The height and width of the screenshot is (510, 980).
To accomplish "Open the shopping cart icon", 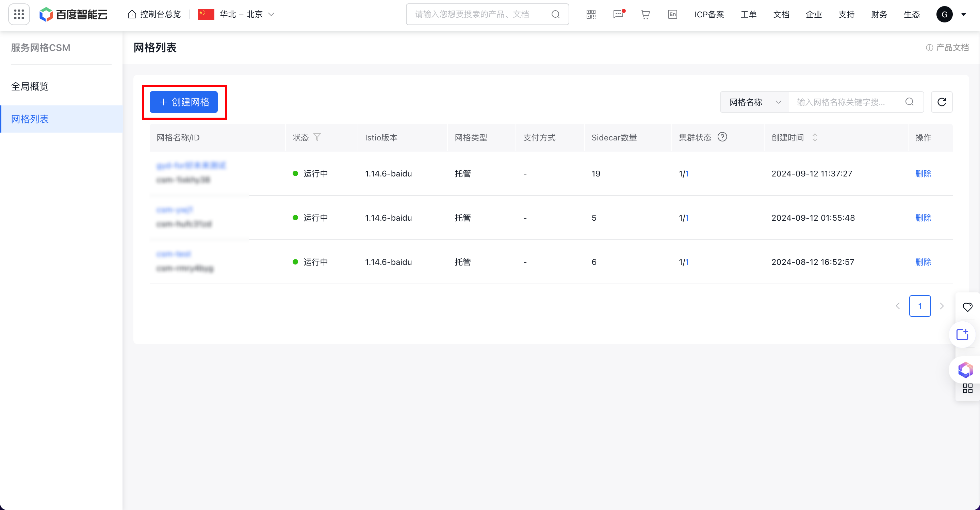I will 645,14.
